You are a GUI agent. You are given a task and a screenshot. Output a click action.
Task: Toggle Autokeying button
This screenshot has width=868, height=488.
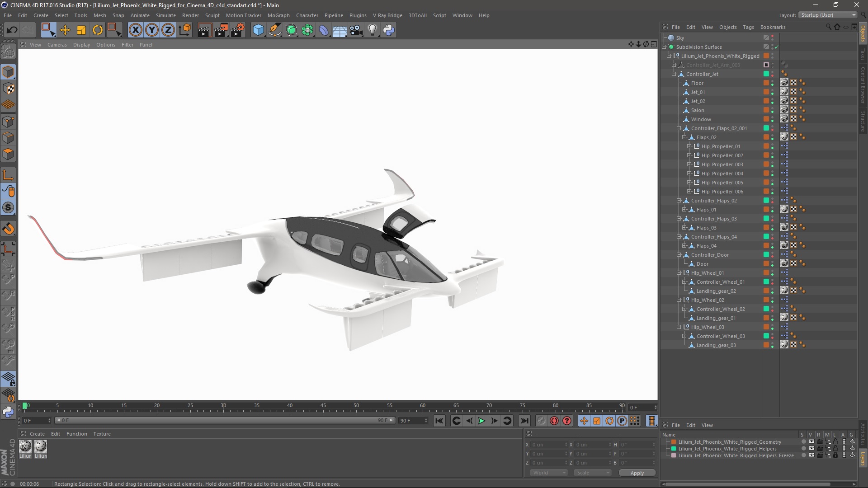[x=554, y=421]
